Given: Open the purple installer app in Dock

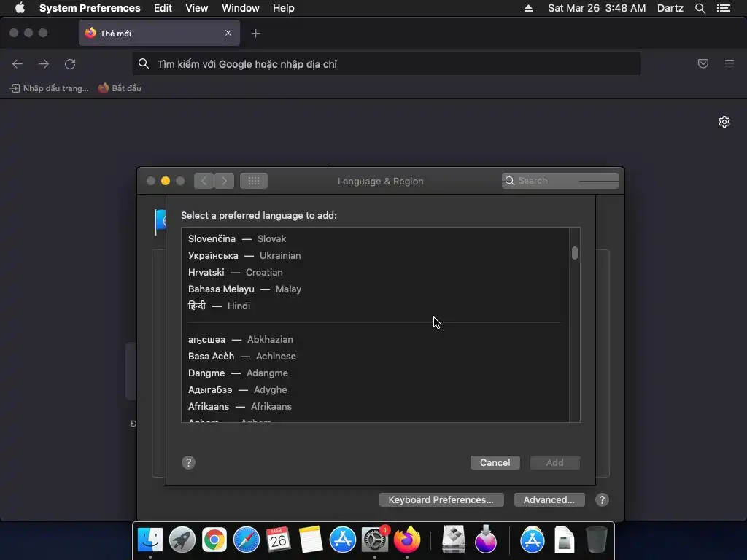Looking at the screenshot, I should 485,540.
